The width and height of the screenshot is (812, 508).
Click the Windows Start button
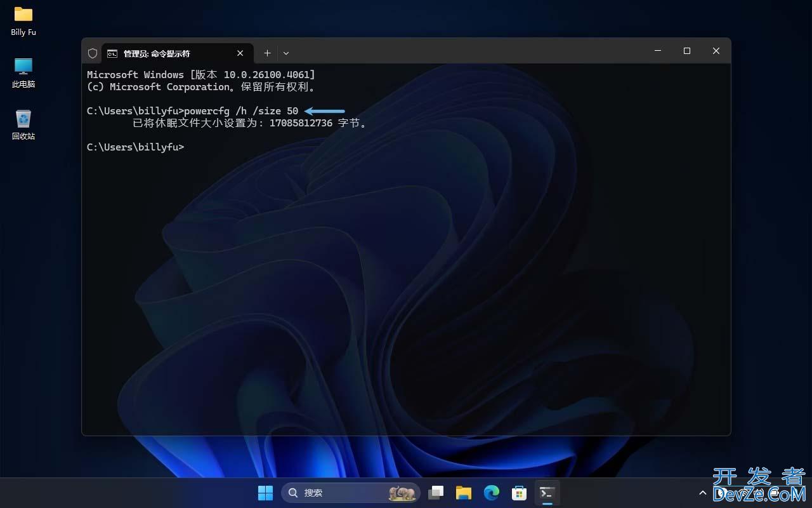click(x=265, y=493)
